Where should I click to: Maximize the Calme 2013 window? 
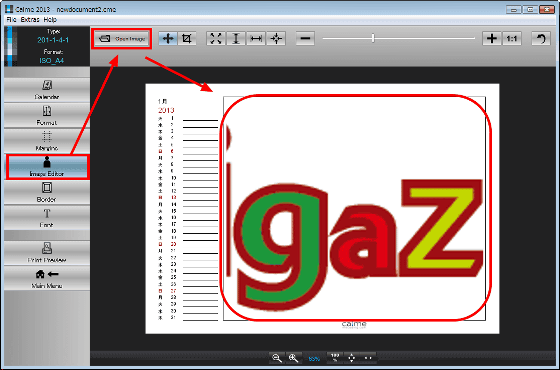530,9
